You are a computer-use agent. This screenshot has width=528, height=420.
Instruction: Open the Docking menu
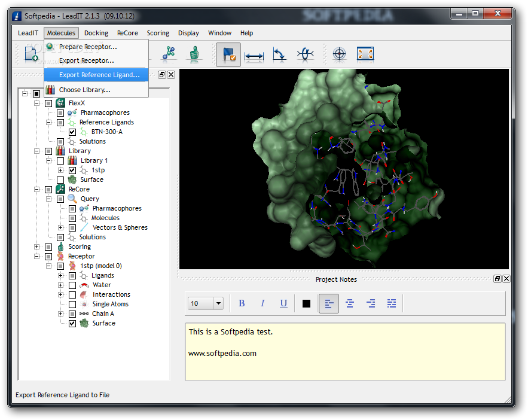click(96, 33)
